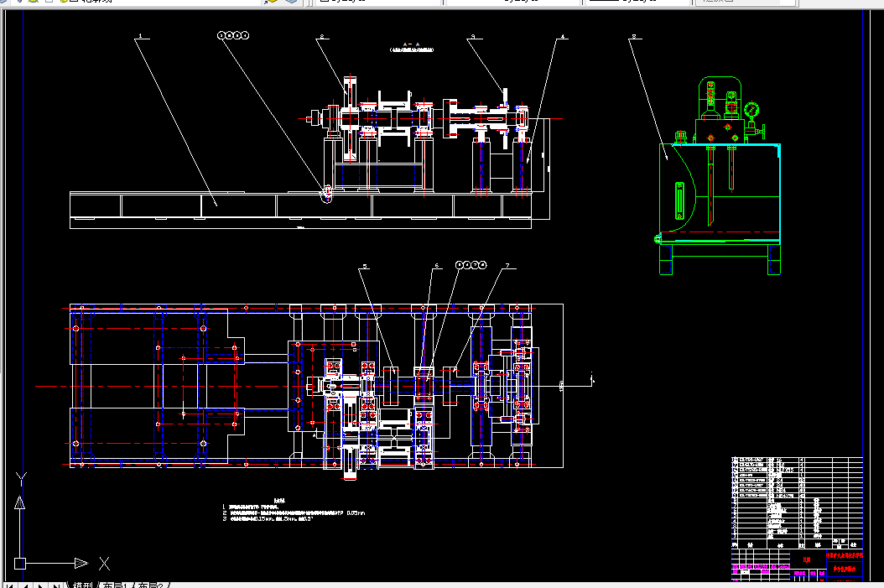Select balloon number 2 leader label
The image size is (884, 588).
[x=322, y=37]
